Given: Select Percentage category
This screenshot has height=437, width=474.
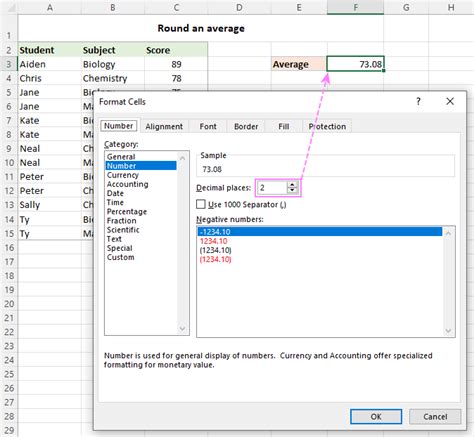Looking at the screenshot, I should pyautogui.click(x=141, y=212).
